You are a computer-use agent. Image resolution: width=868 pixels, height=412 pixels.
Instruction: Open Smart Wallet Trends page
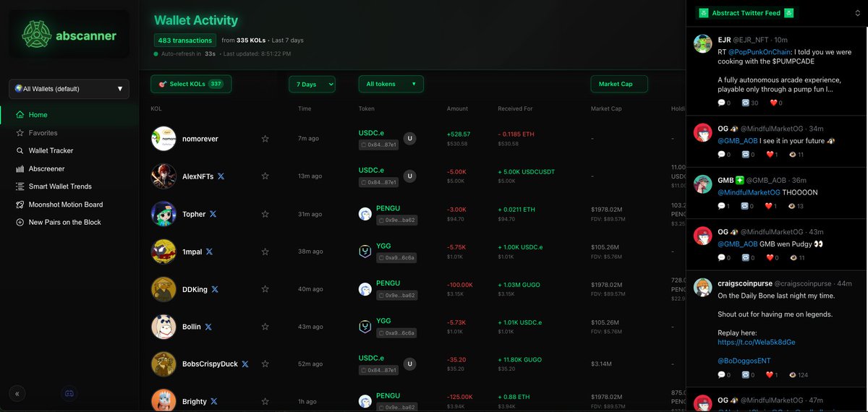coord(69,186)
